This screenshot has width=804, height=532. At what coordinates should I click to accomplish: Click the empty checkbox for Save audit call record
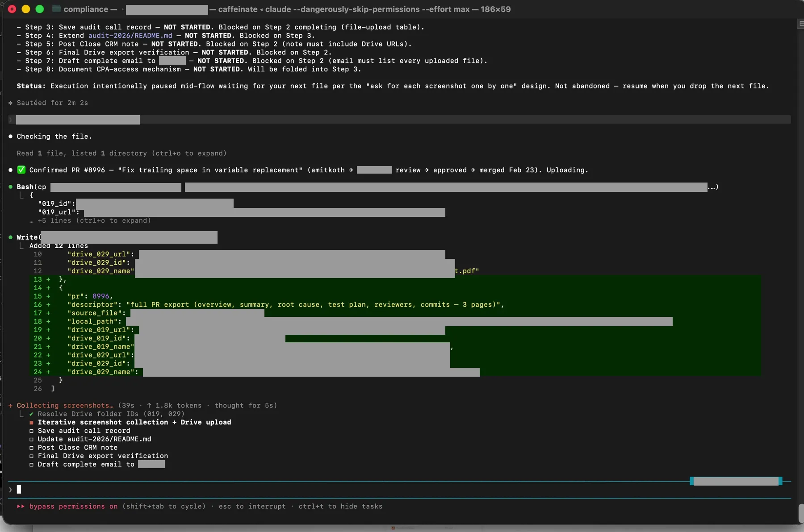pyautogui.click(x=31, y=431)
